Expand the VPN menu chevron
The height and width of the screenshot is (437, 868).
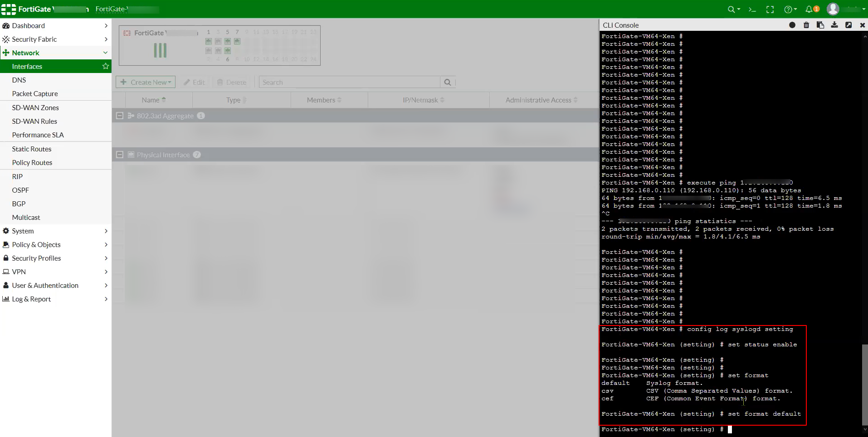point(106,272)
